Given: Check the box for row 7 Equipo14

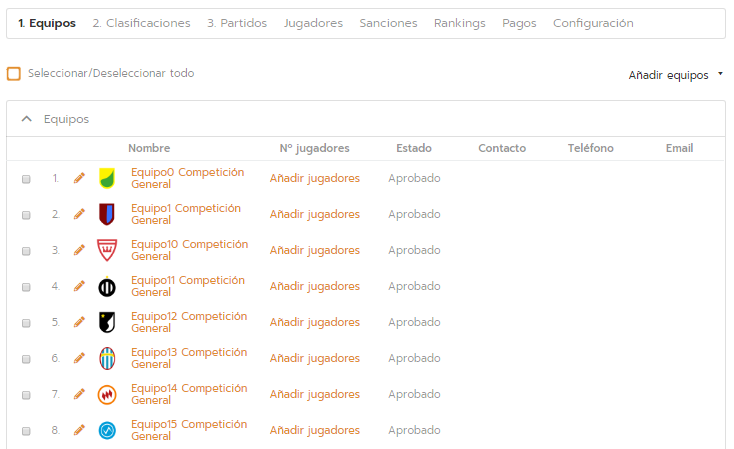Looking at the screenshot, I should (26, 395).
